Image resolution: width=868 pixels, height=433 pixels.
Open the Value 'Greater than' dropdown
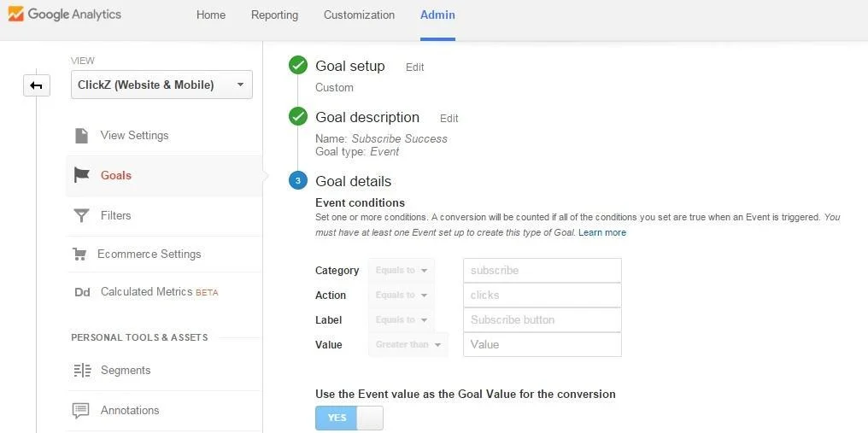pyautogui.click(x=408, y=345)
